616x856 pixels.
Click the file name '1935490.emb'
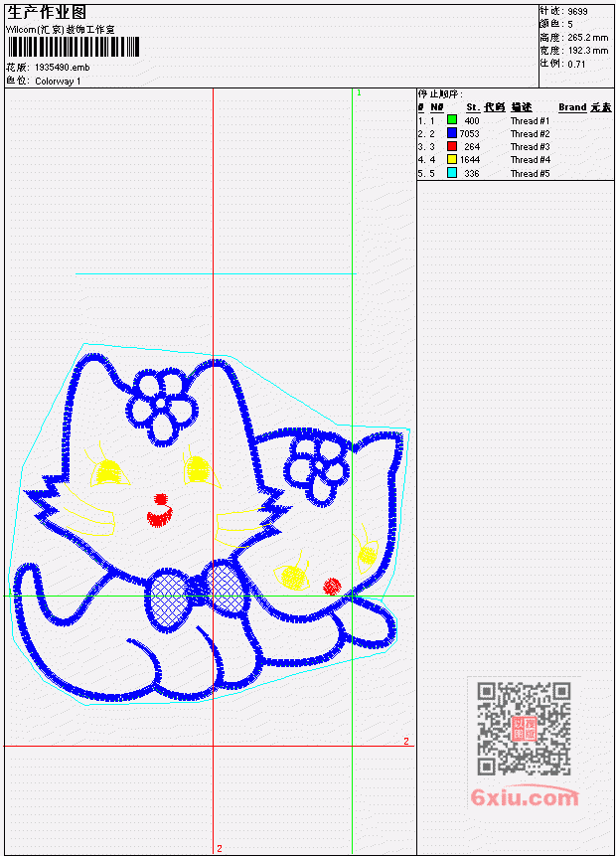(63, 68)
